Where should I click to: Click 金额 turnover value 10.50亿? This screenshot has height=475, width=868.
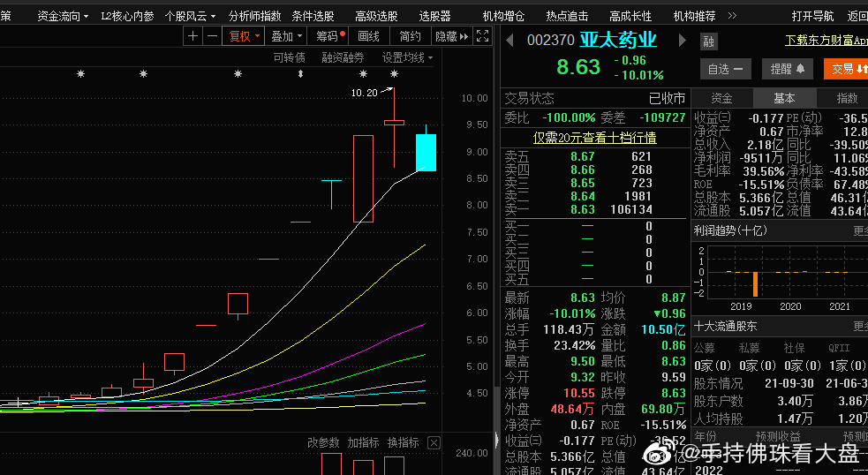pyautogui.click(x=663, y=330)
